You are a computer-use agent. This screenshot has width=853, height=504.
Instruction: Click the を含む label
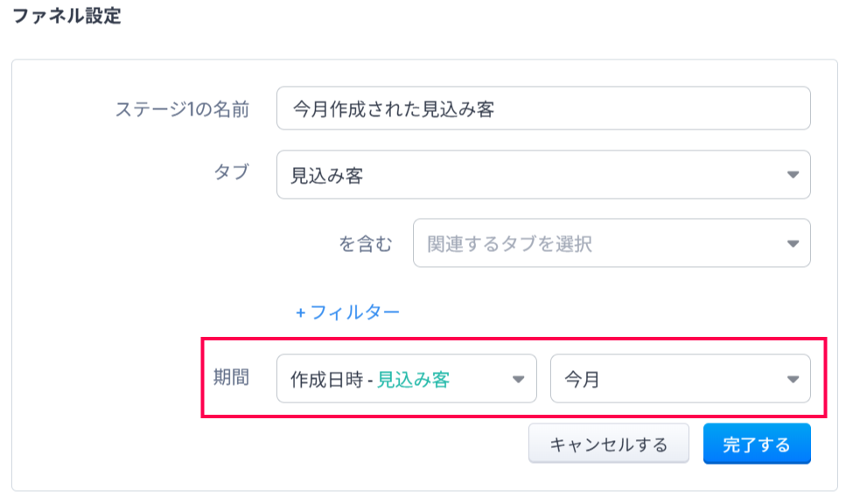366,243
